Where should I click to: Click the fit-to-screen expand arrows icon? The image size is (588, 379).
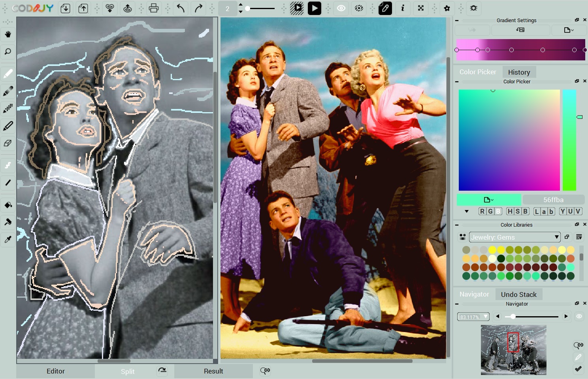(421, 8)
